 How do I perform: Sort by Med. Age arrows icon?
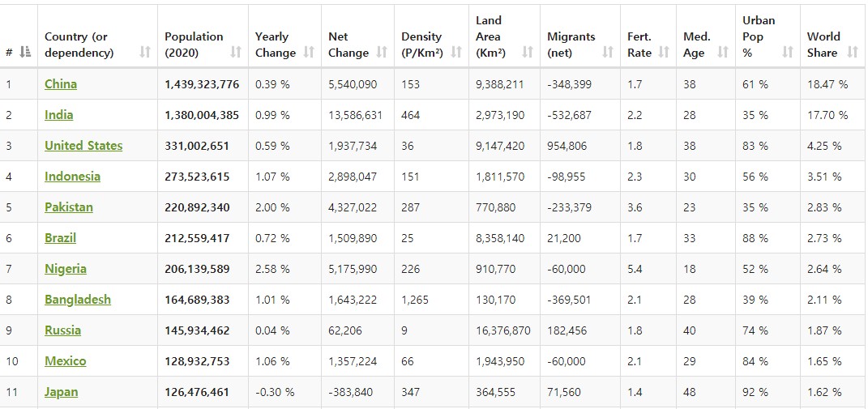pyautogui.click(x=723, y=53)
